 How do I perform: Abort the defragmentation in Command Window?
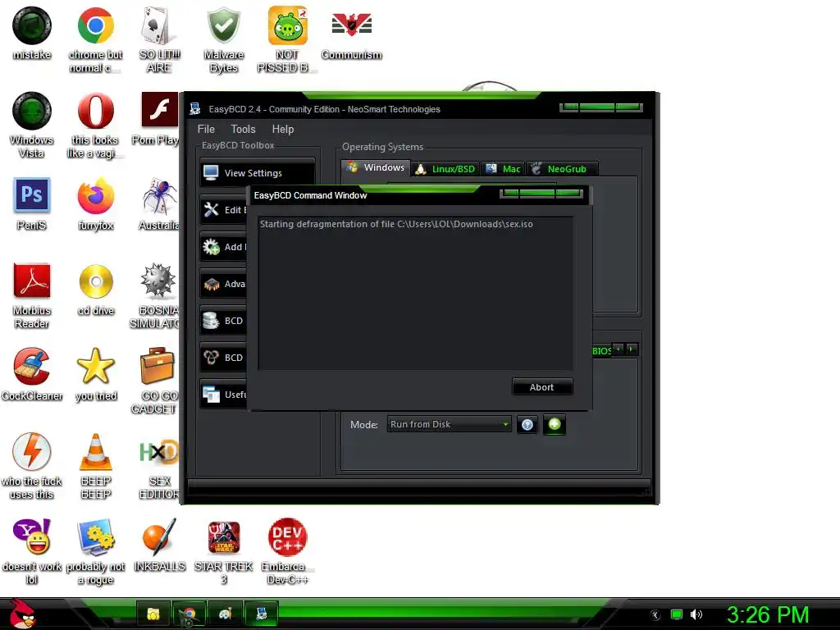[x=542, y=387]
